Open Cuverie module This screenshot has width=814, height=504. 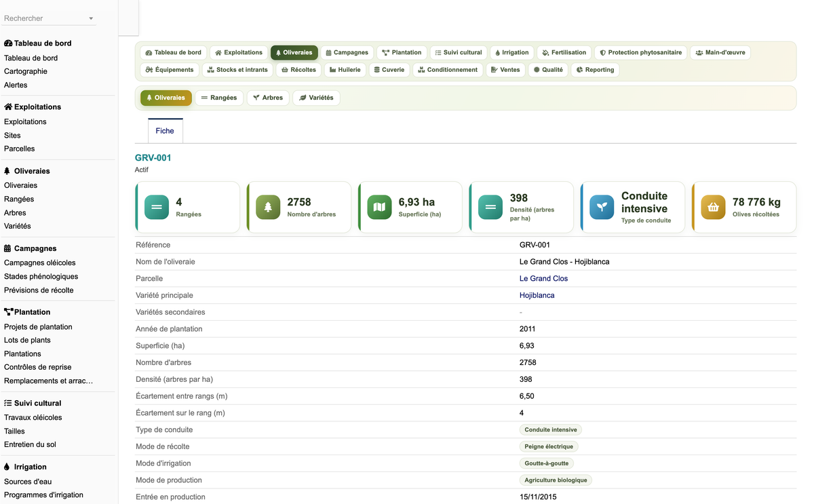coord(389,70)
